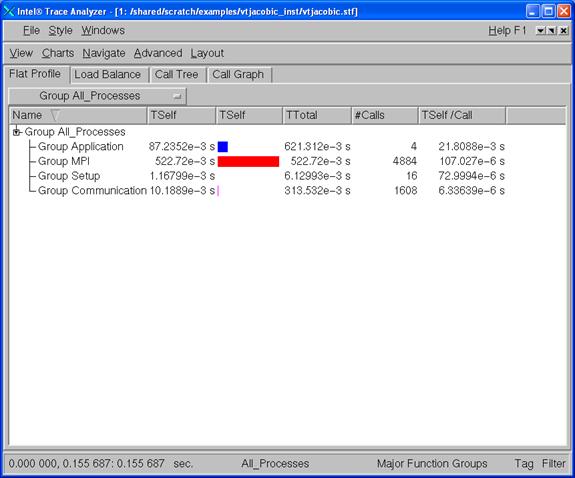Open the Style menu

[x=61, y=30]
